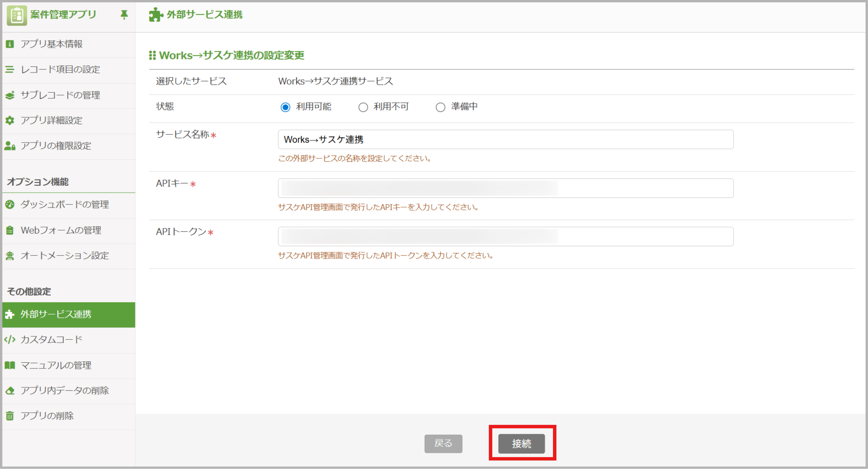Click the hint about entering the APIキー
Screen dimensions: 868x469
tap(378, 207)
